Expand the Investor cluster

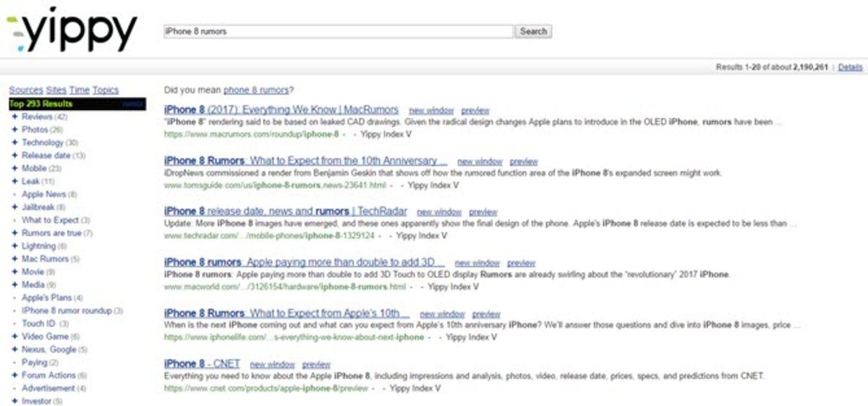coord(14,401)
